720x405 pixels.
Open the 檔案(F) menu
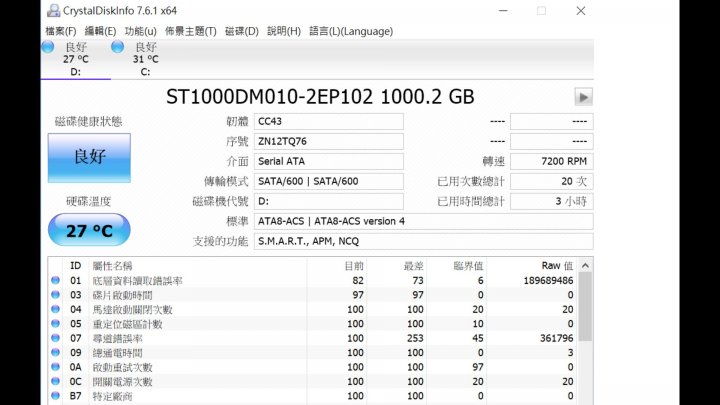pos(61,31)
